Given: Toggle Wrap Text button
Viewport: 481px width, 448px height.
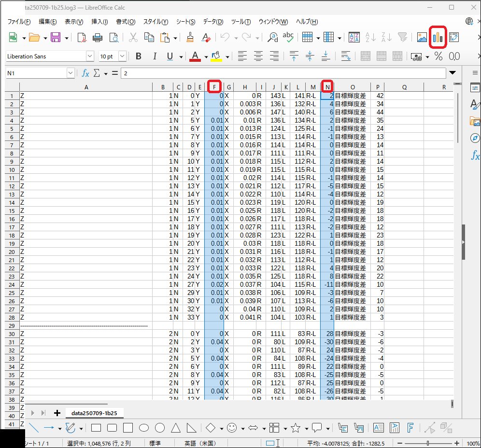Looking at the screenshot, I should click(x=345, y=56).
